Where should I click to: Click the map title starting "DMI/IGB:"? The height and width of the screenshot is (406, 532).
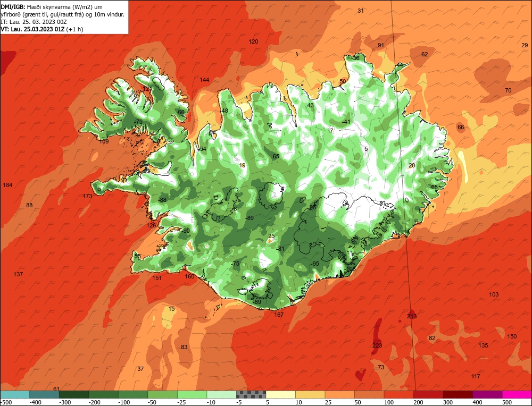(62, 11)
